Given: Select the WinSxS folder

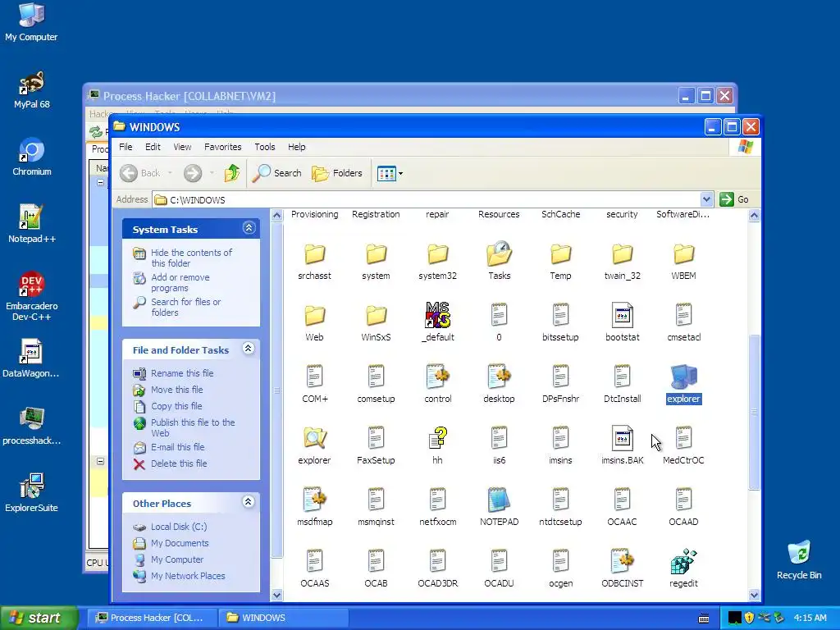Looking at the screenshot, I should tap(376, 316).
